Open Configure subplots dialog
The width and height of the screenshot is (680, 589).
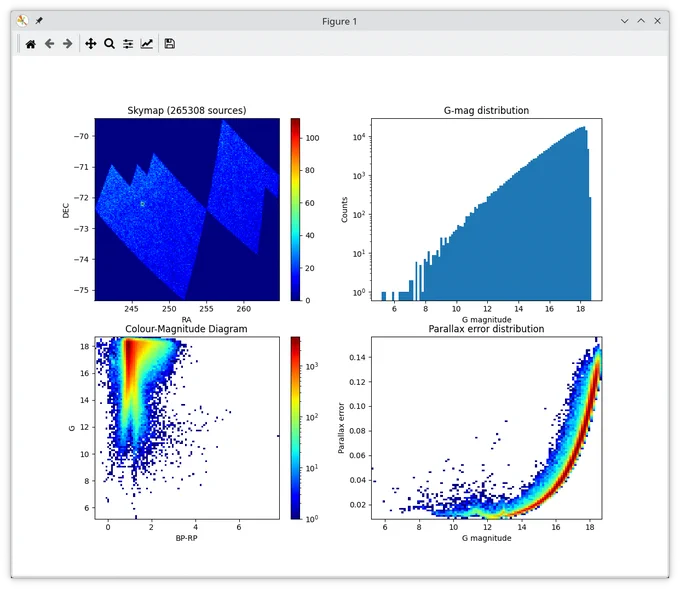(x=128, y=44)
